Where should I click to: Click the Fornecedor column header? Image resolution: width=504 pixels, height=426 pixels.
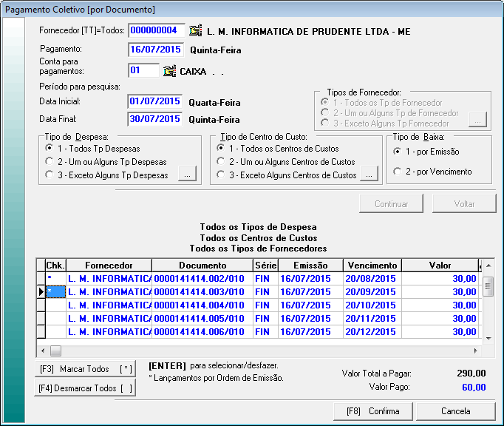click(x=109, y=265)
